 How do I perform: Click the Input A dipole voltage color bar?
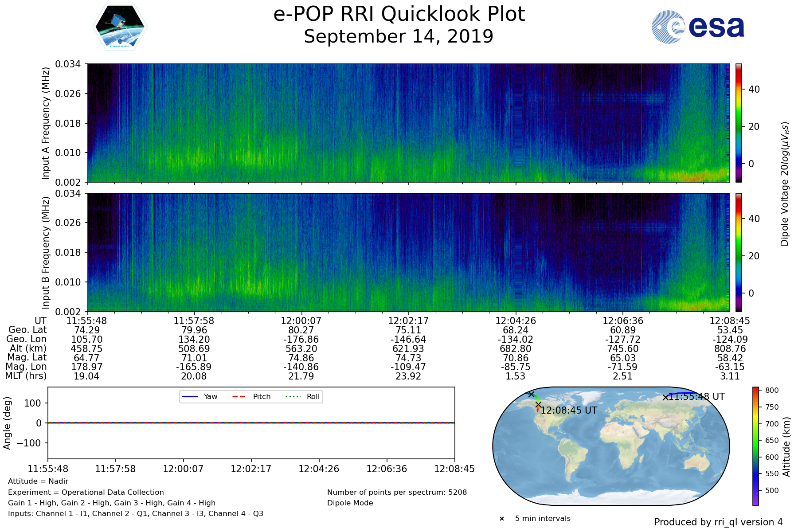pos(739,123)
